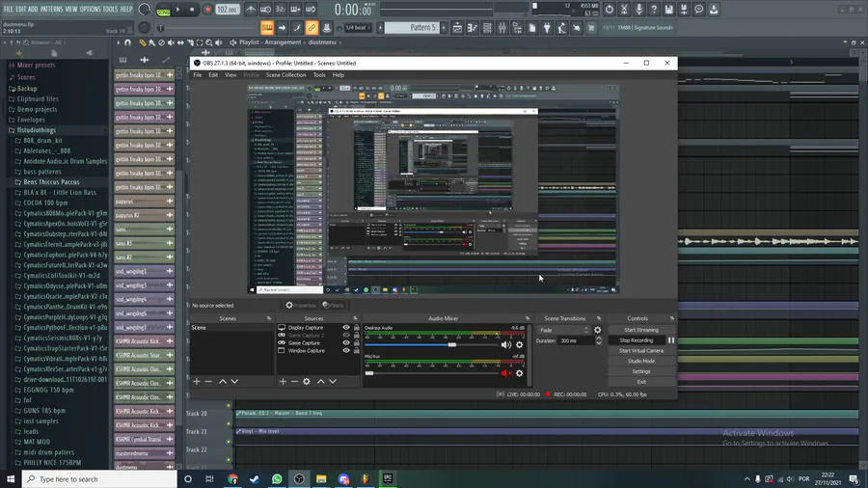Click the Windows taskbar search box
This screenshot has height=488, width=868.
[99, 479]
